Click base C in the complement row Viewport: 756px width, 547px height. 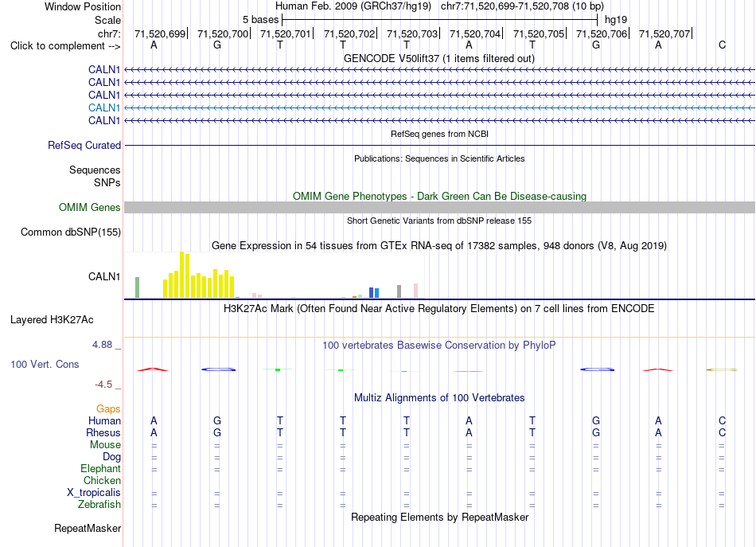(722, 45)
